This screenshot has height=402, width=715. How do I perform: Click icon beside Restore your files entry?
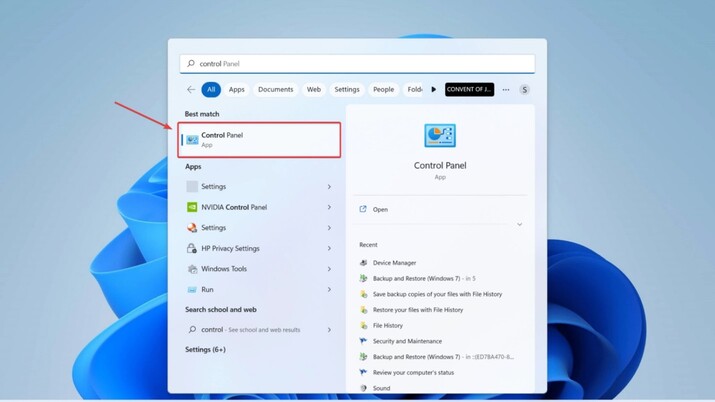point(363,309)
